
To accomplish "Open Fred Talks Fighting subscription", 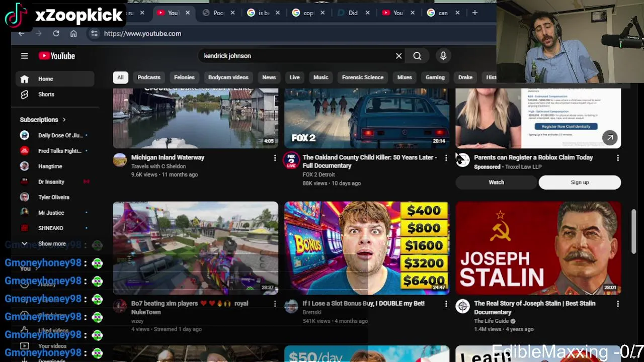I will point(54,151).
